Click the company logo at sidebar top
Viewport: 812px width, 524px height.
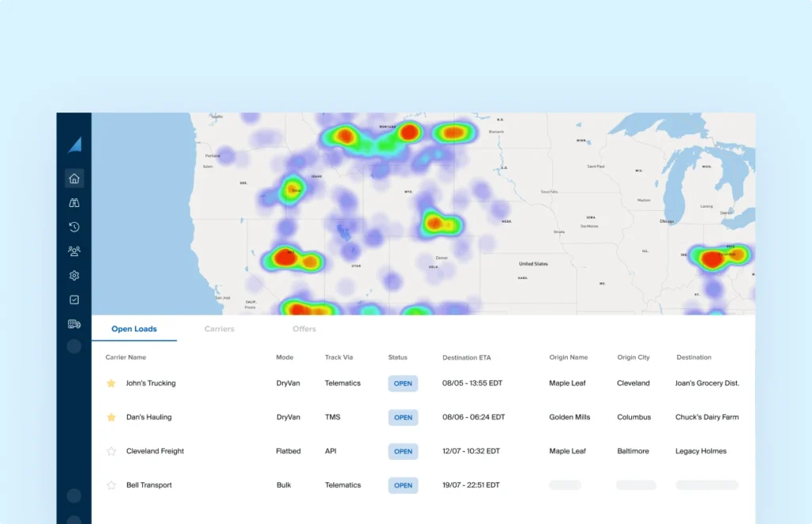click(74, 143)
